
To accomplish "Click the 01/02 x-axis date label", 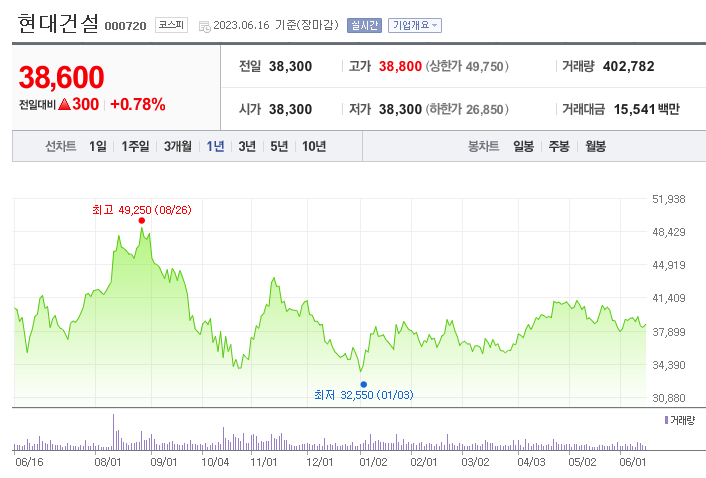I will [373, 462].
